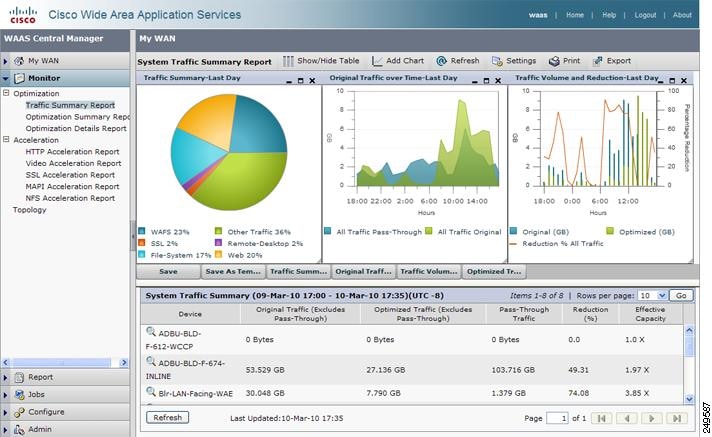Open SSL Acceleration Report
This screenshot has height=437, width=712.
pos(70,175)
